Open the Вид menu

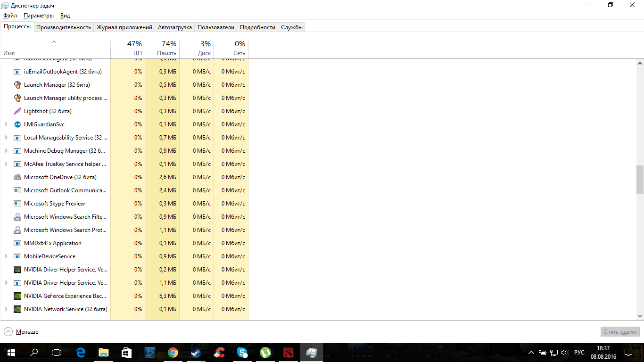(x=65, y=16)
